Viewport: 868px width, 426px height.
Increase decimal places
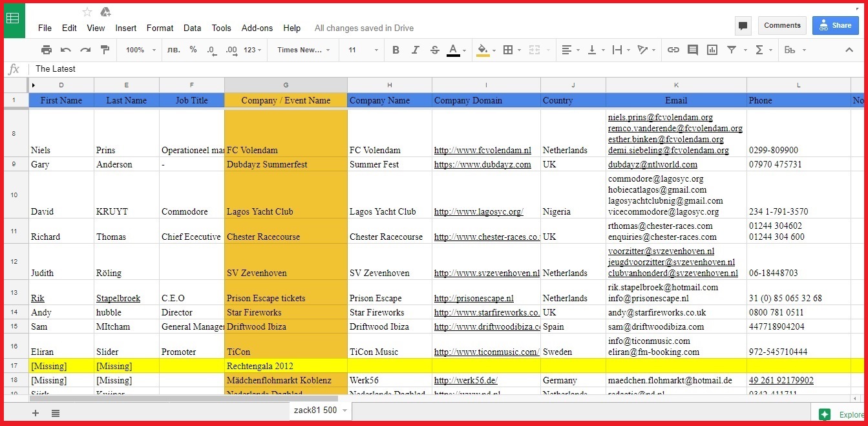pyautogui.click(x=231, y=50)
